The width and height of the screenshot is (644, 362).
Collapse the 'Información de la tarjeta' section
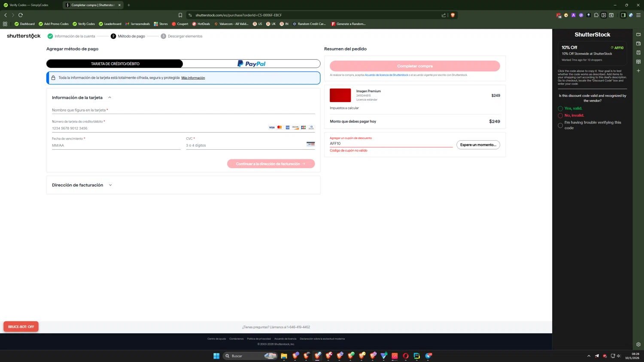pos(109,98)
